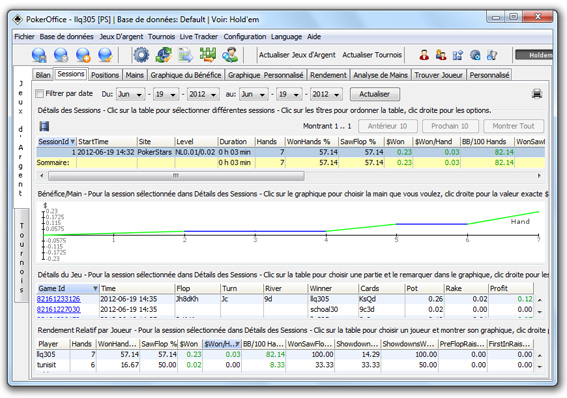The image size is (567, 398).
Task: Click the player with globe toolbar icon
Action: point(230,55)
